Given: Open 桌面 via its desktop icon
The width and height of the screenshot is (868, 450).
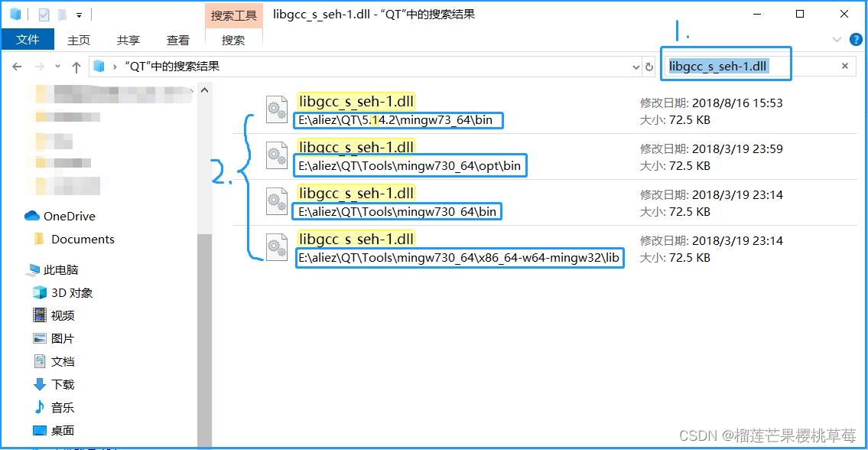Looking at the screenshot, I should pyautogui.click(x=40, y=429).
